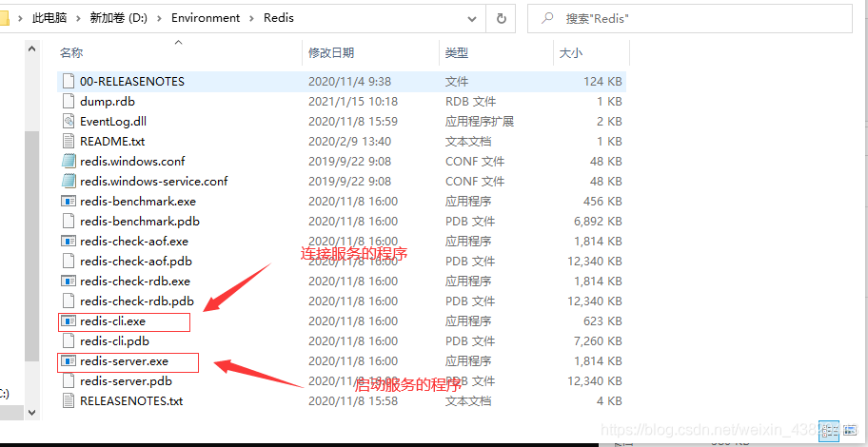Go to 此电脑 in the breadcrumb
The width and height of the screenshot is (868, 447).
(x=49, y=18)
